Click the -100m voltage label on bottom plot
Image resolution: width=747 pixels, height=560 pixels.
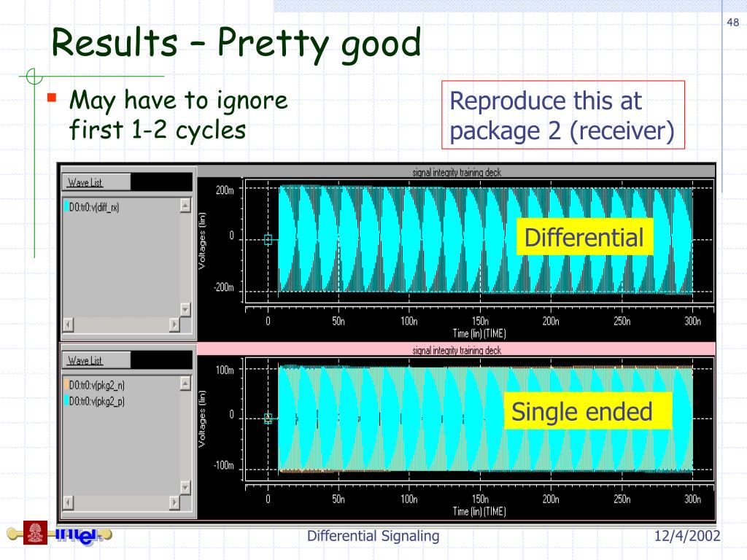(x=223, y=465)
